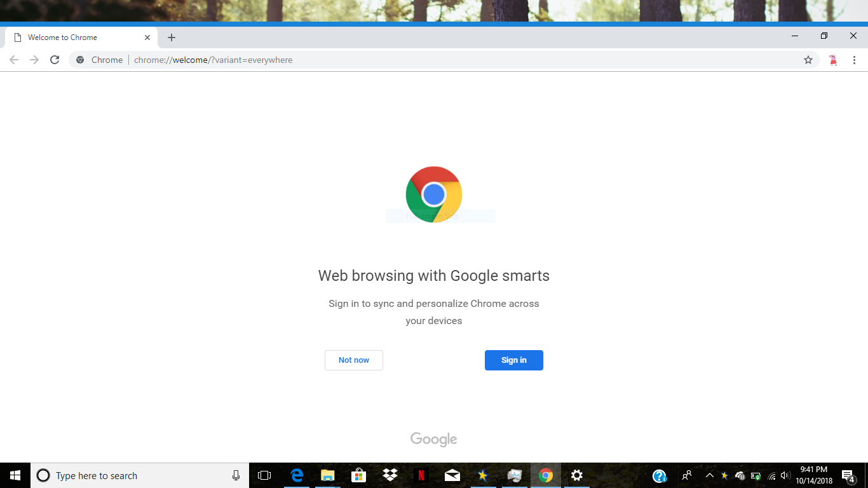This screenshot has height=488, width=868.
Task: Open the clock showing 9:41 PM
Action: point(814,475)
